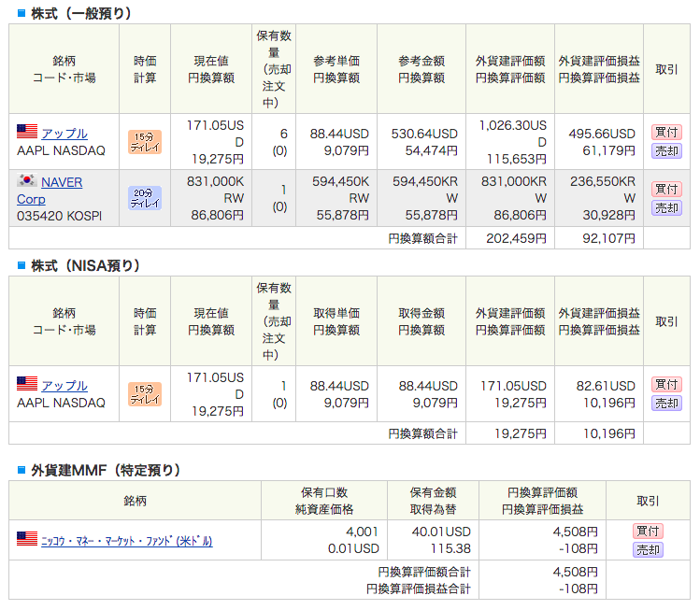Click US flag icon beside the MMF fund
Screen dimensions: 700x610
click(x=27, y=539)
